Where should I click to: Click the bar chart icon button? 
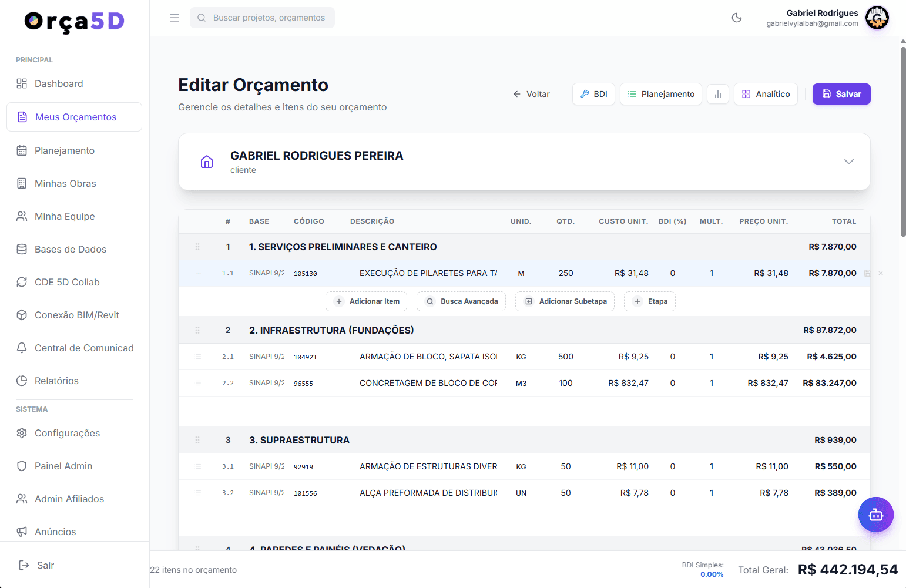click(718, 94)
